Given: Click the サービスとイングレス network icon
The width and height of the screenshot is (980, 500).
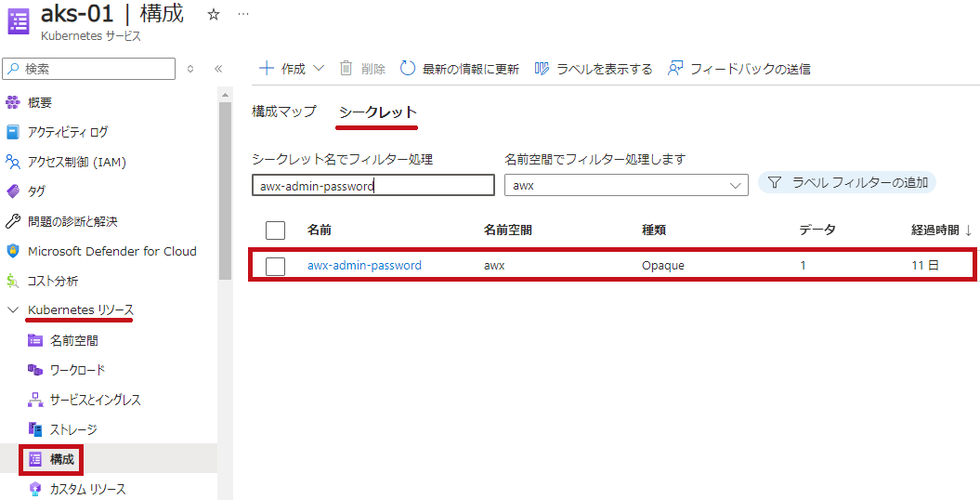Looking at the screenshot, I should click(35, 400).
